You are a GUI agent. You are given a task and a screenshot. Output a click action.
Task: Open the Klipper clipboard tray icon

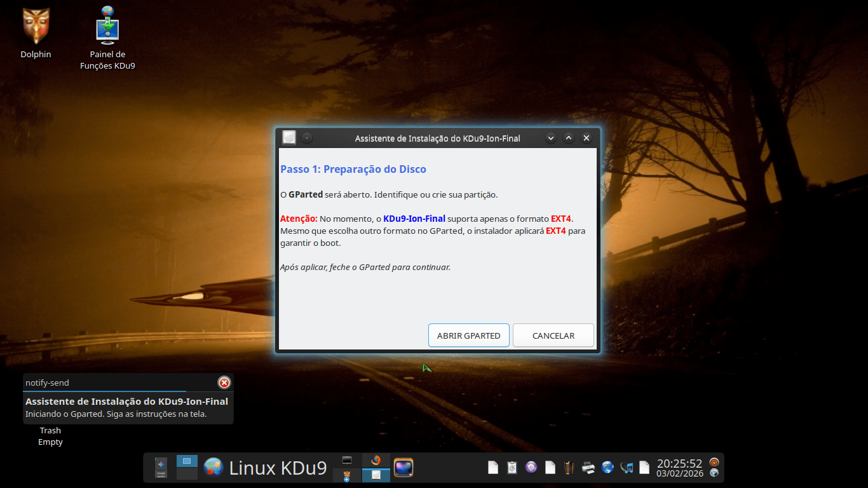coord(512,468)
